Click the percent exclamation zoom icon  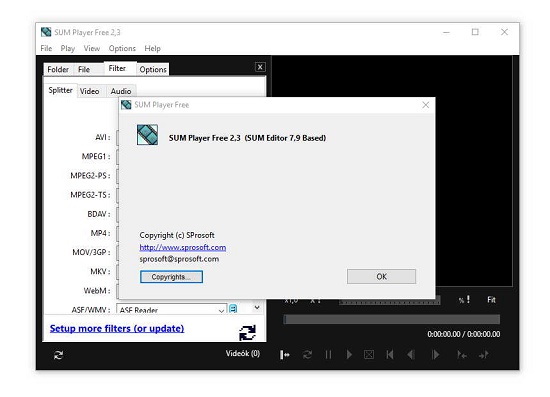(464, 300)
